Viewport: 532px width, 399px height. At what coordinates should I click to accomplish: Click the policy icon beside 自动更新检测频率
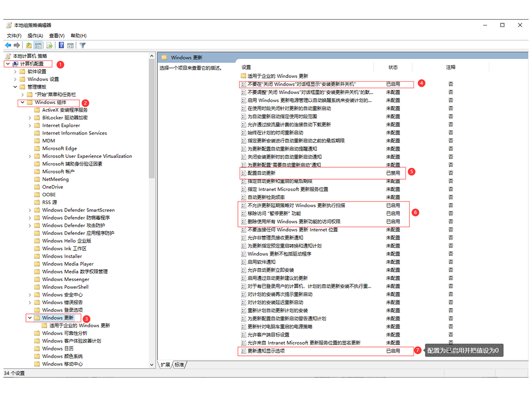pos(243,197)
